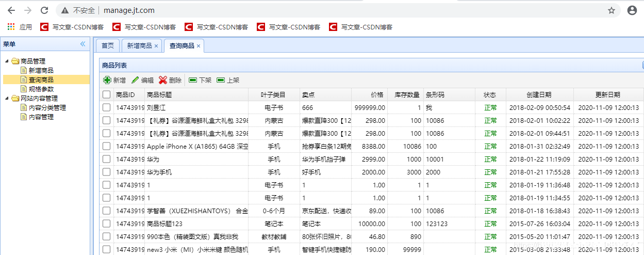Open 内容分类管理 in the sidebar
Viewport: 644px width, 255px height.
point(47,108)
